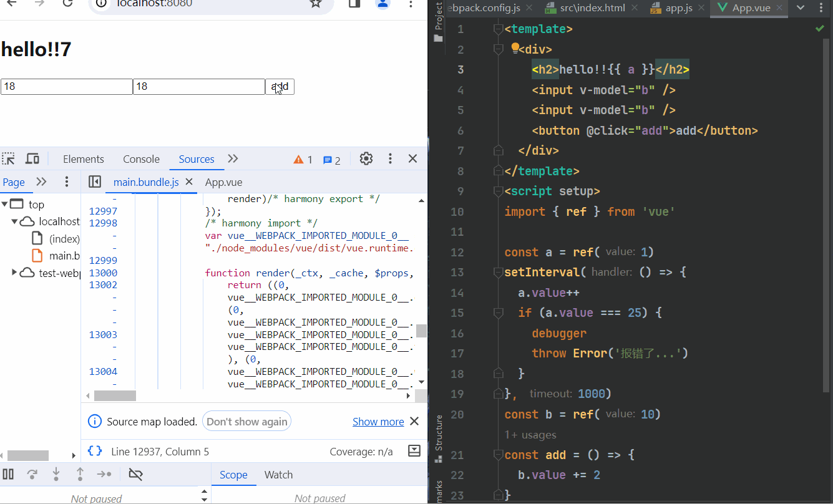Collapse the localhost node in the tree

point(14,221)
